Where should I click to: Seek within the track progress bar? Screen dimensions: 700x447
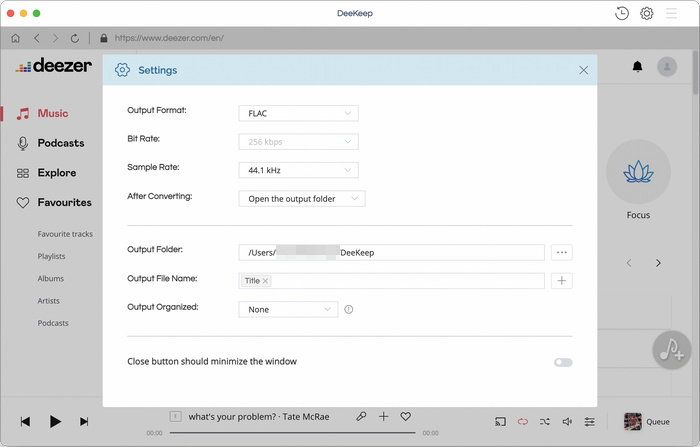[x=292, y=433]
